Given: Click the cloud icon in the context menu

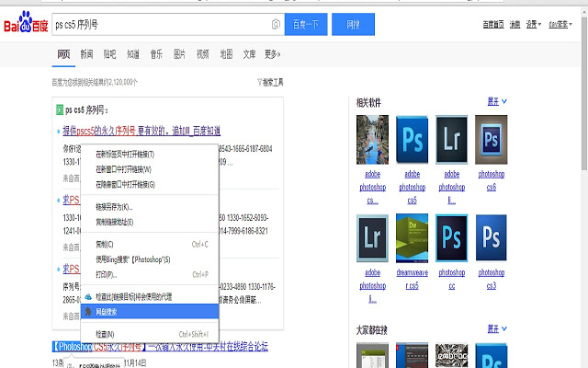Looking at the screenshot, I should pyautogui.click(x=88, y=297).
